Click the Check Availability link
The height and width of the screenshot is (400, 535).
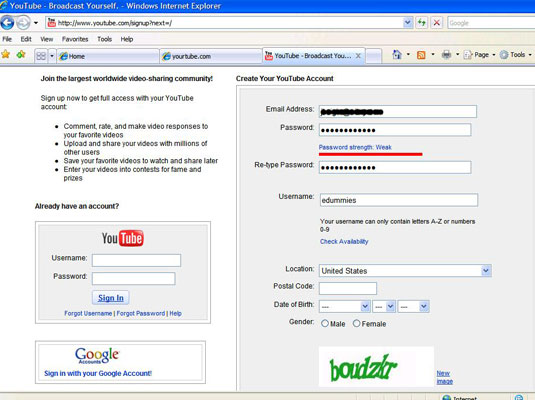(344, 241)
